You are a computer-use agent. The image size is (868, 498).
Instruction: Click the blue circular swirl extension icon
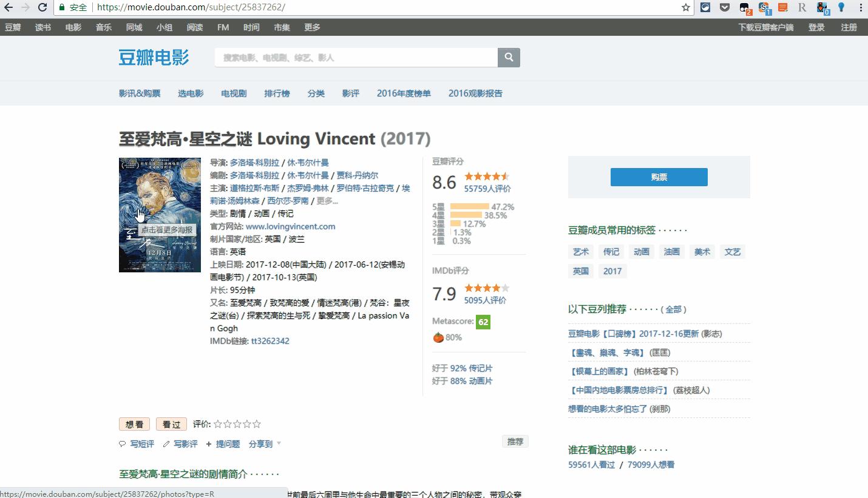point(705,7)
